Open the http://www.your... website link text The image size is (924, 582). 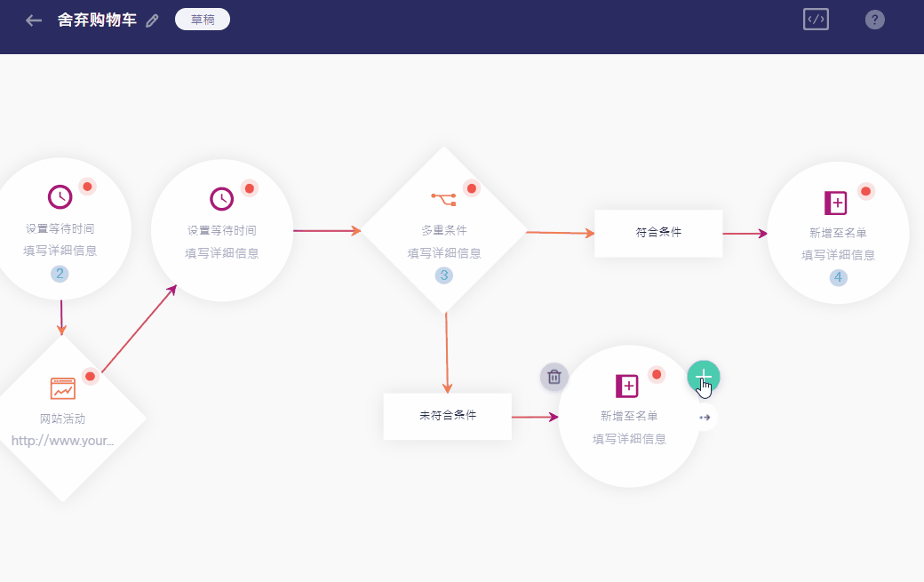click(x=62, y=441)
